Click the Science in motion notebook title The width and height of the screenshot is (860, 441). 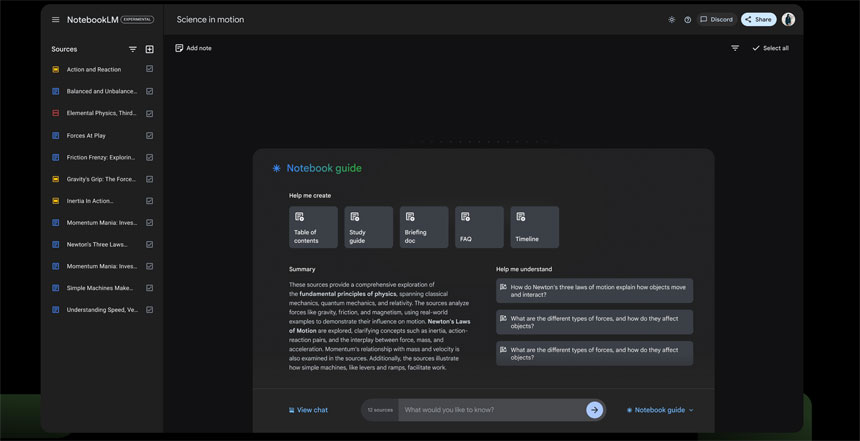(211, 20)
